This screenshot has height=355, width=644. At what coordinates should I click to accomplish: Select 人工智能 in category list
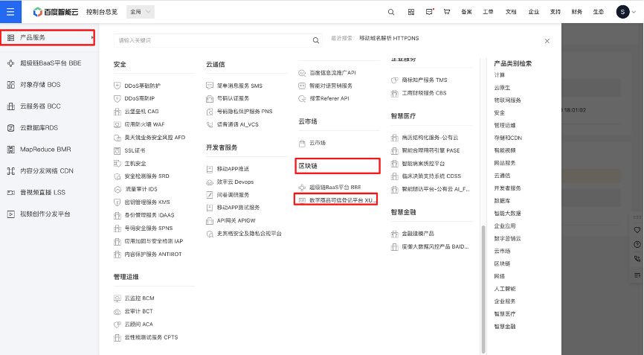coord(505,289)
